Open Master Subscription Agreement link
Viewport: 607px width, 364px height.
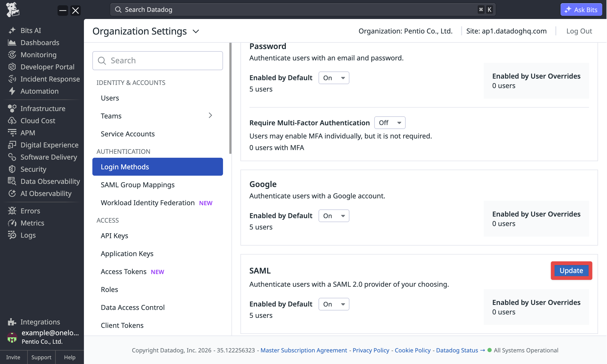coord(304,350)
